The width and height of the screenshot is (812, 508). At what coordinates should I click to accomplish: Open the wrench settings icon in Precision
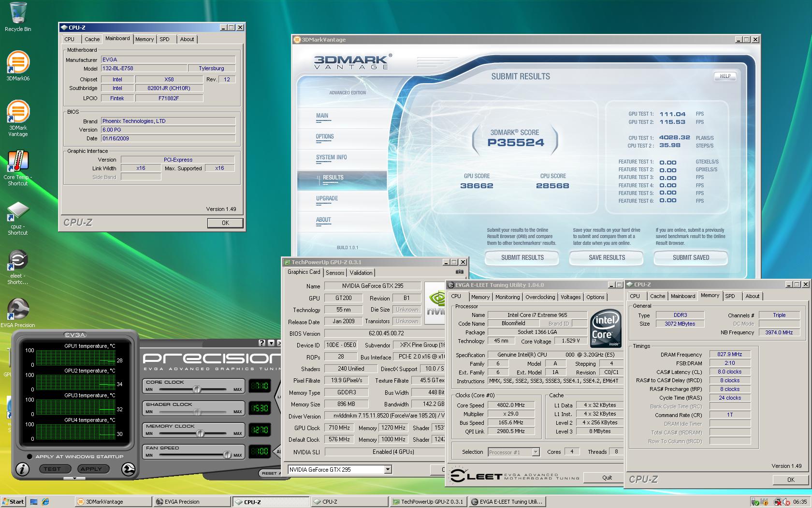128,469
